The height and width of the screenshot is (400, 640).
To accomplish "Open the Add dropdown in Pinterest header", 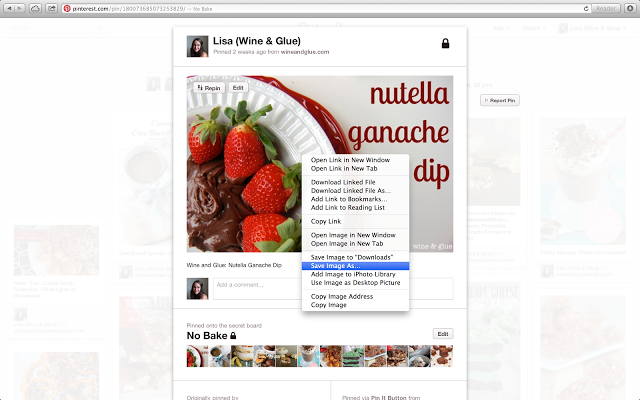I will coord(501,28).
